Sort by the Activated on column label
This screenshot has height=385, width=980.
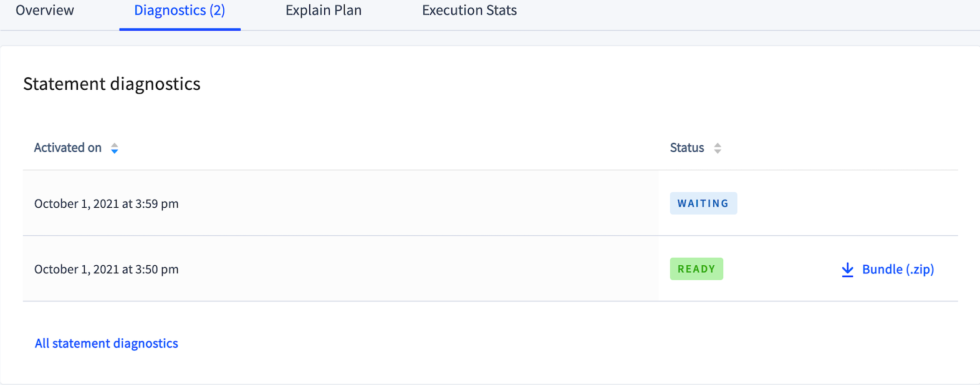coord(67,148)
